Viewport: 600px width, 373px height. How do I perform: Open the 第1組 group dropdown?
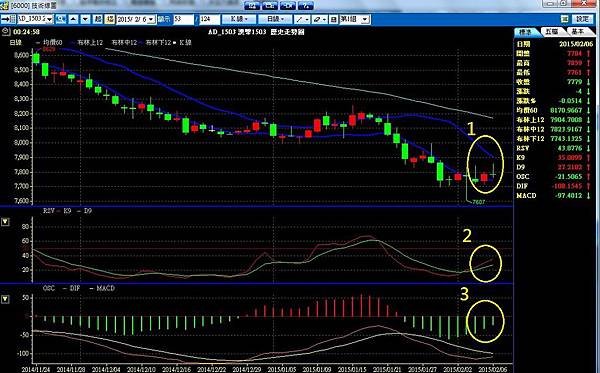pos(365,19)
